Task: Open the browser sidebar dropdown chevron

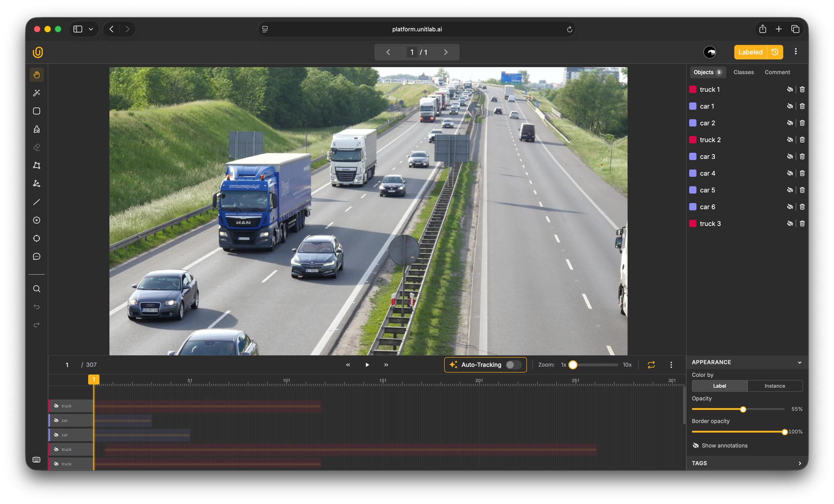Action: [x=91, y=29]
